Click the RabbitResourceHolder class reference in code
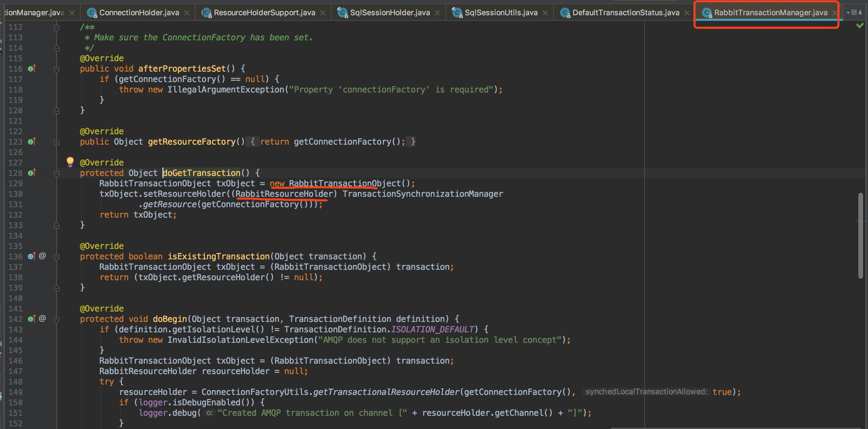This screenshot has height=429, width=868. [284, 194]
